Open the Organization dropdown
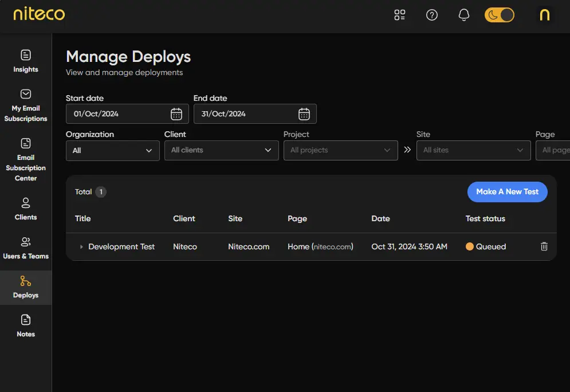 click(112, 150)
